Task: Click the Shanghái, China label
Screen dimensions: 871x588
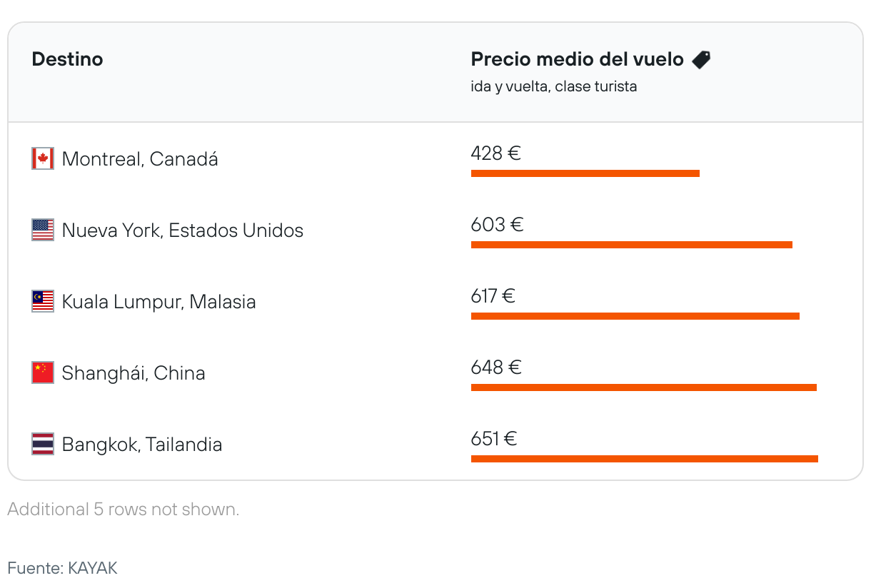Action: point(134,373)
